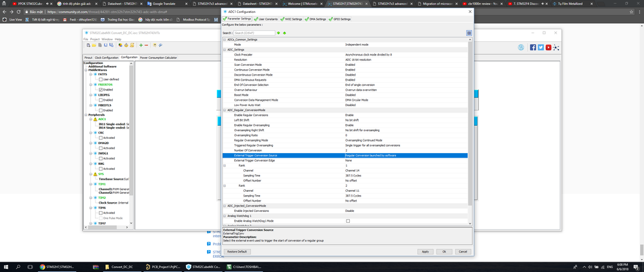Viewport: 644px width, 272px height.
Task: Collapse ADC_Injected_ConversionMode group
Action: click(x=225, y=205)
